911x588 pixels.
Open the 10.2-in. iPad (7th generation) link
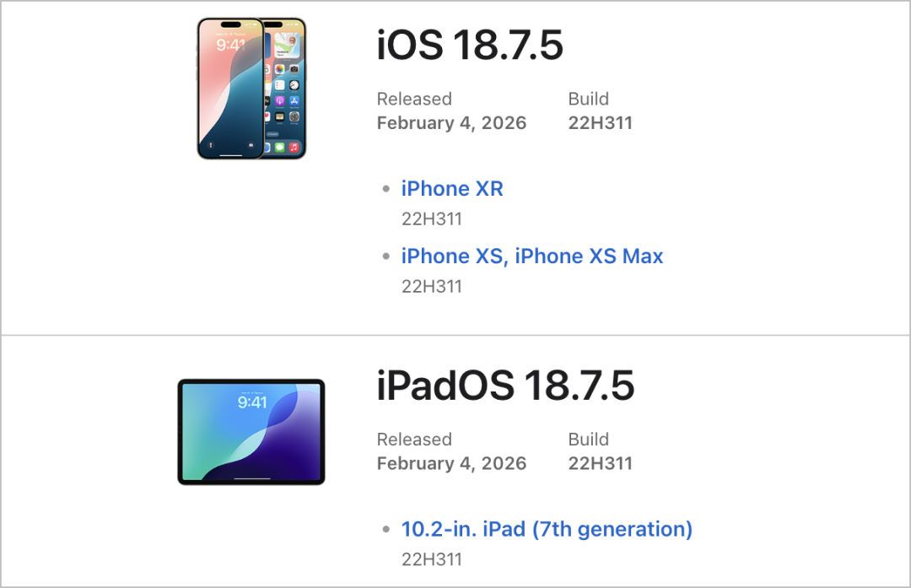click(x=546, y=529)
